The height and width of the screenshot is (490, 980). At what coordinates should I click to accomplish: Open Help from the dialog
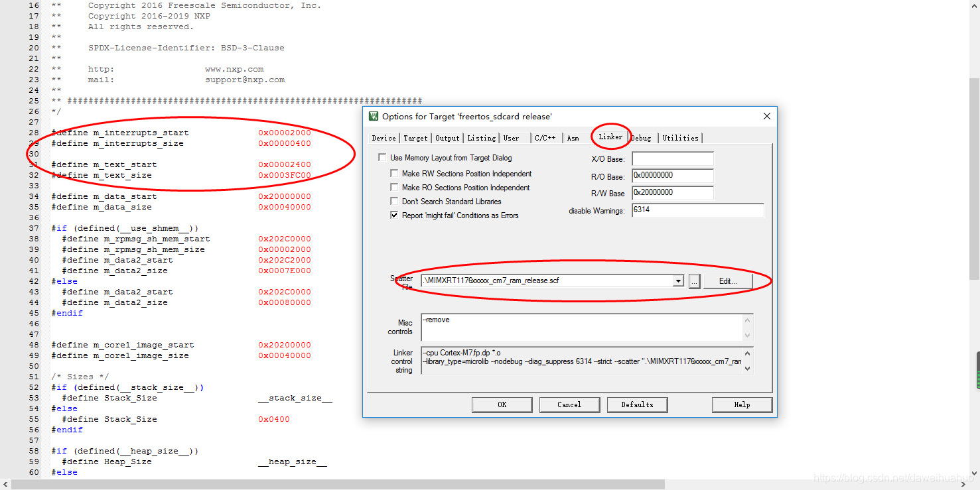coord(742,404)
